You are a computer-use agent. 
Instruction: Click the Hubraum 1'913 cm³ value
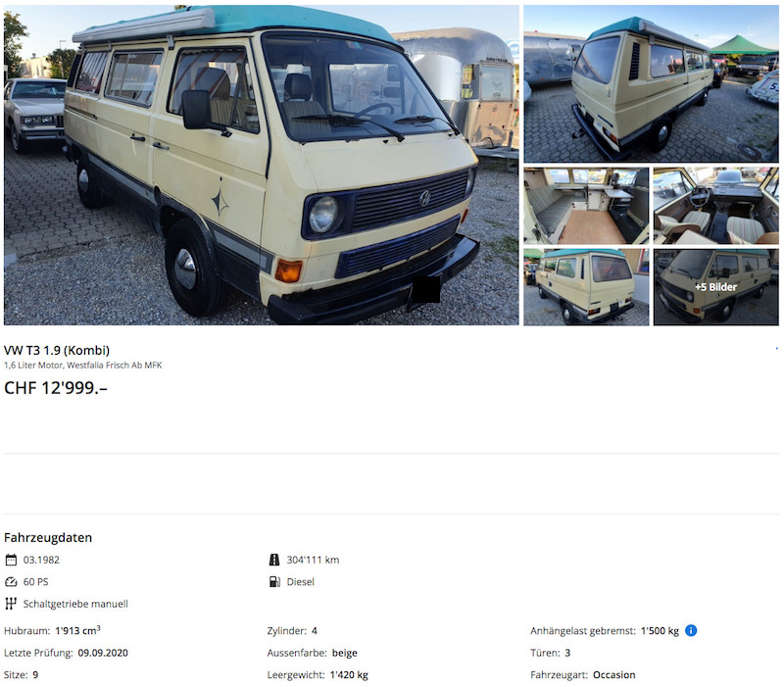pos(77,630)
